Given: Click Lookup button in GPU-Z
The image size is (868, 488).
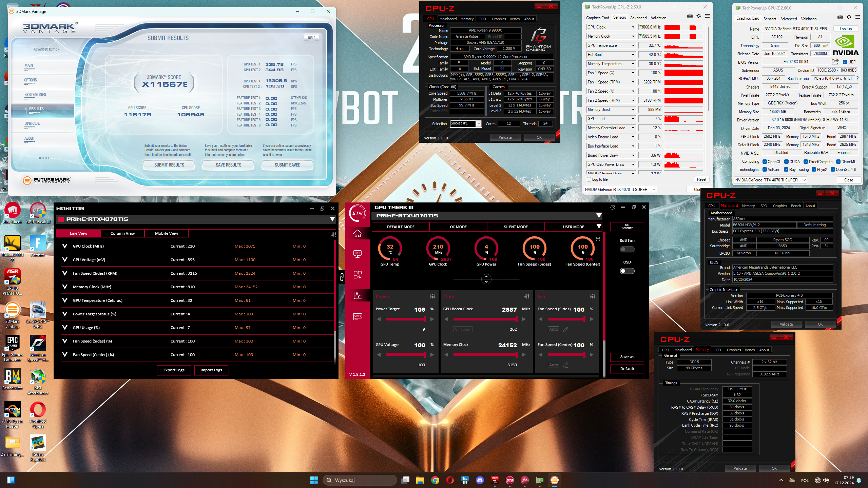Looking at the screenshot, I should click(846, 29).
